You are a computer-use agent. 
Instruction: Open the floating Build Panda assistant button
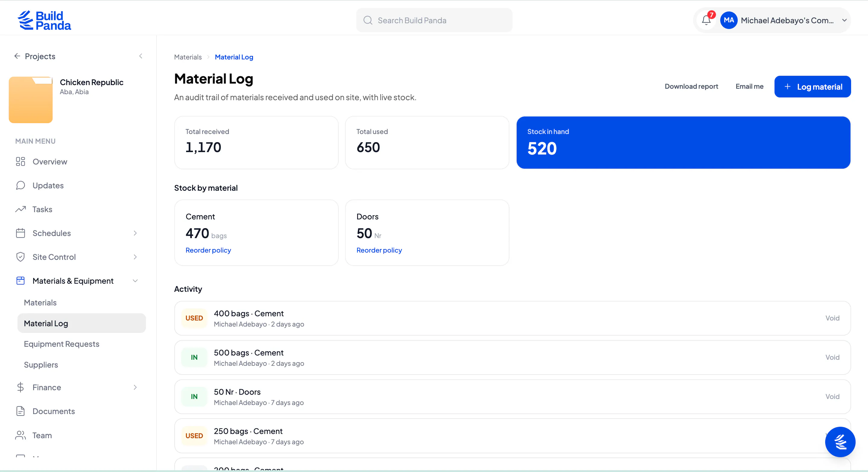pos(840,442)
